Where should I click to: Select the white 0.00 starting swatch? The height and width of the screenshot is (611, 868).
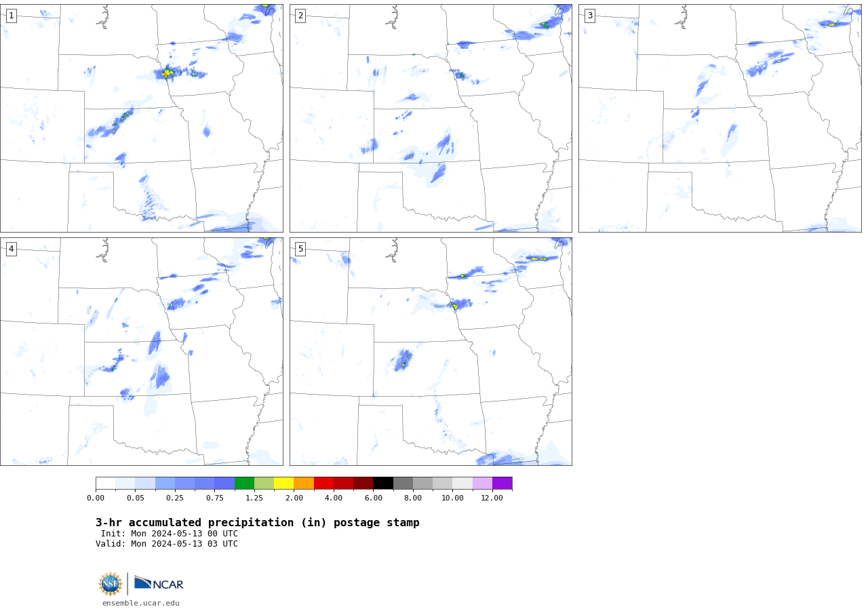point(105,484)
